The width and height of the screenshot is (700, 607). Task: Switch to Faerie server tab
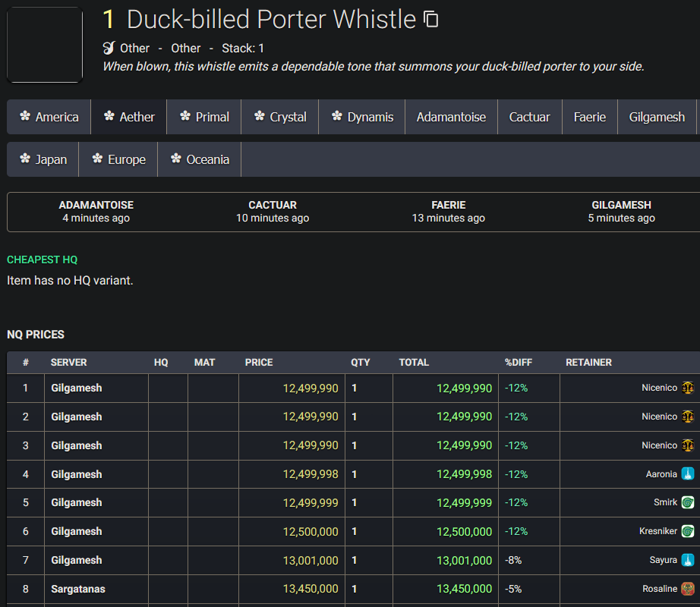click(x=590, y=117)
